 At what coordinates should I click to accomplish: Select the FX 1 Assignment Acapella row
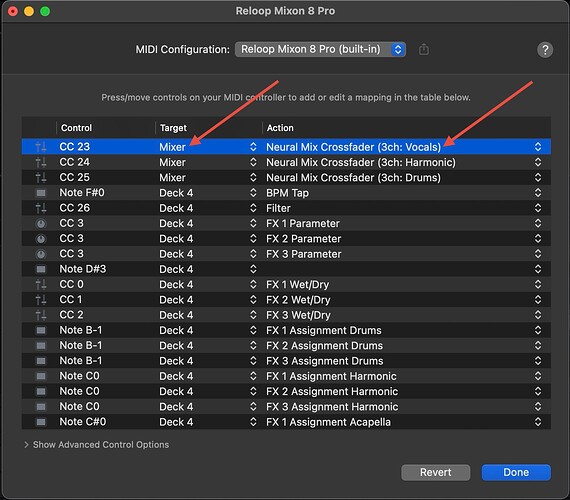point(286,422)
